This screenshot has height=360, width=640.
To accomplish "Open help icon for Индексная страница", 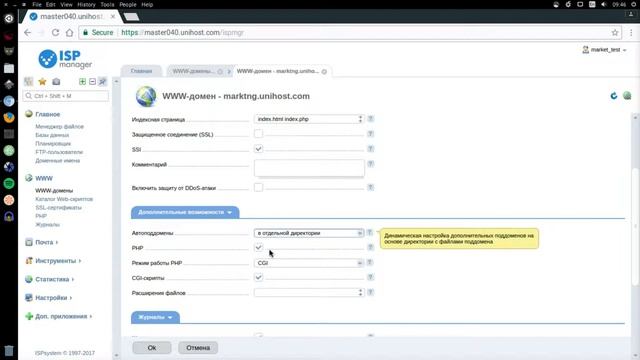I will tap(371, 119).
